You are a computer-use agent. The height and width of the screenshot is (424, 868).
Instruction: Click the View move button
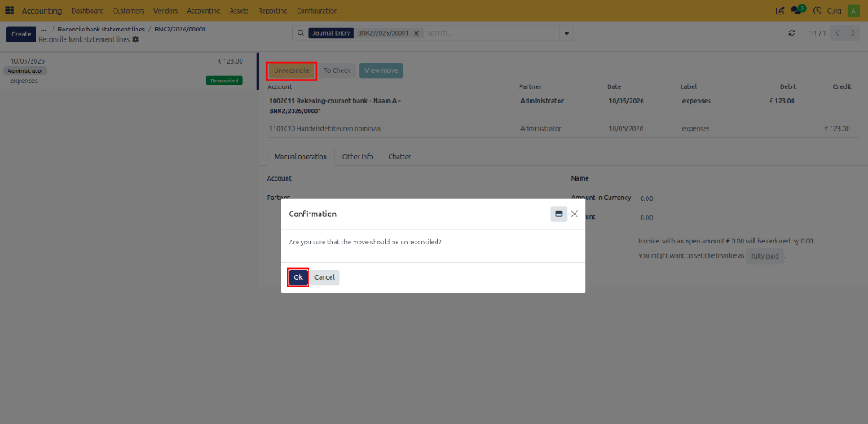click(x=381, y=70)
